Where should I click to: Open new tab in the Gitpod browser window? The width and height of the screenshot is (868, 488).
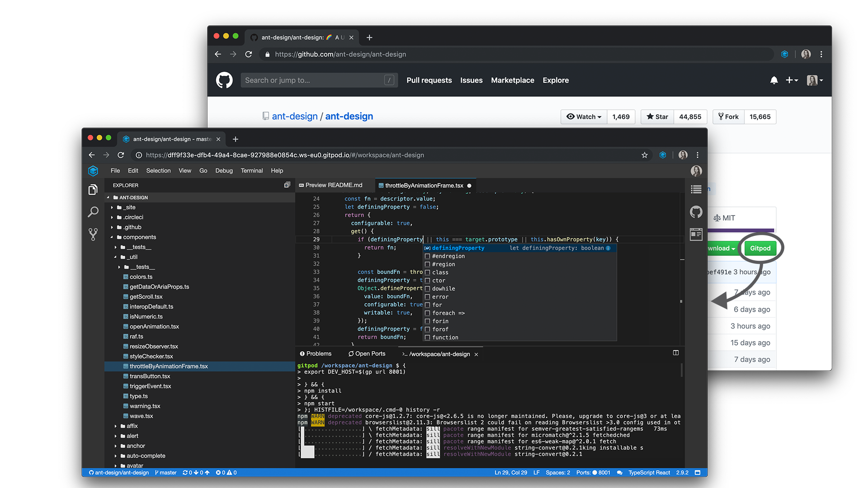pos(235,139)
